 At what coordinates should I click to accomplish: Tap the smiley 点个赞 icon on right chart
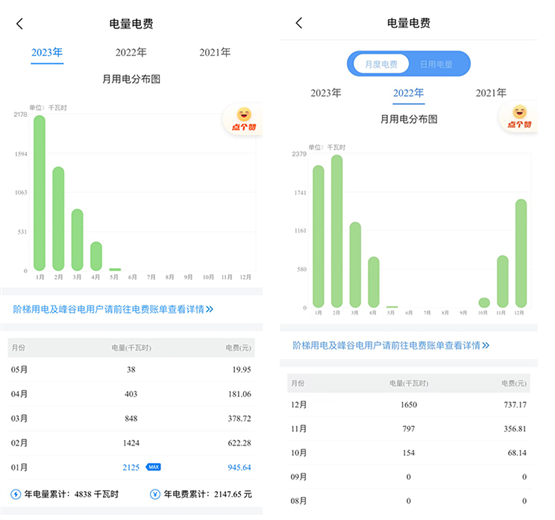tap(519, 117)
